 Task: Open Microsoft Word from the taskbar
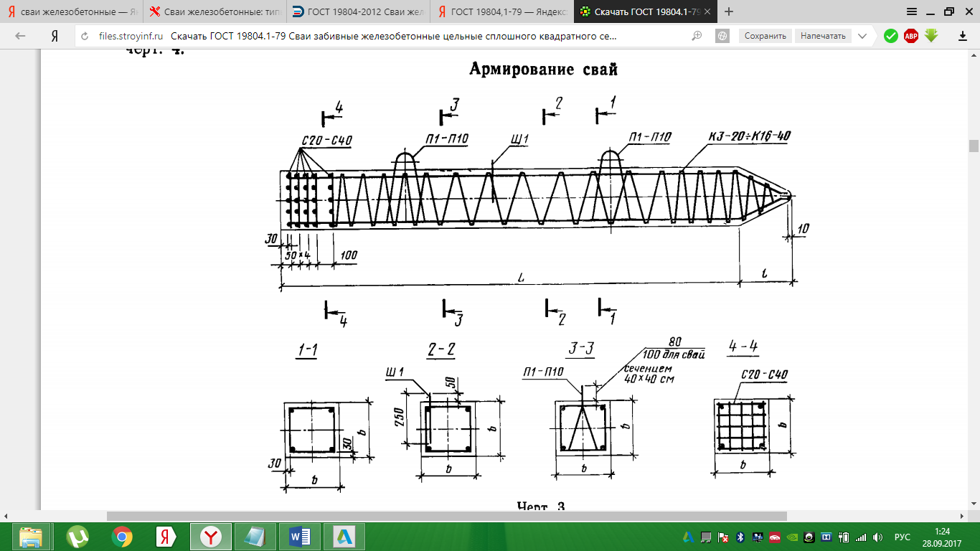[x=299, y=537]
